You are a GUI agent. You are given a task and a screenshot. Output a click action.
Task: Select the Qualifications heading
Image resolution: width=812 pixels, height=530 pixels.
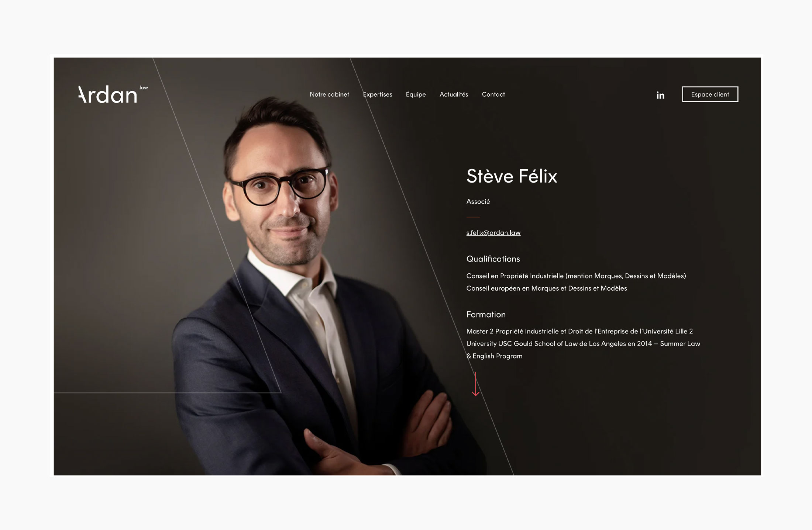coord(493,259)
